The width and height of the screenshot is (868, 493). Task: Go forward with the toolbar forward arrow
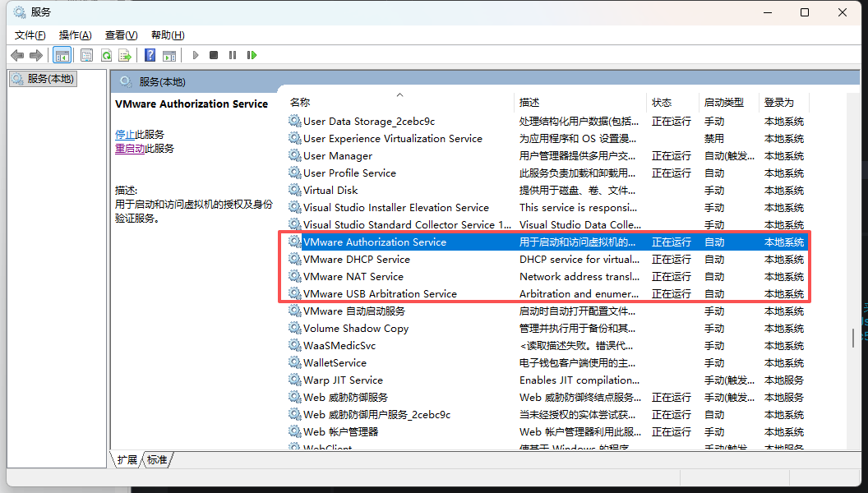[36, 55]
